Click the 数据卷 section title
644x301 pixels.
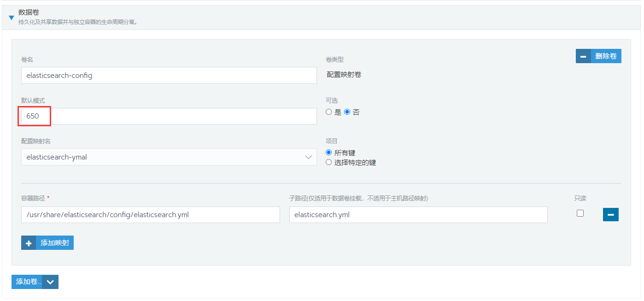click(x=29, y=12)
